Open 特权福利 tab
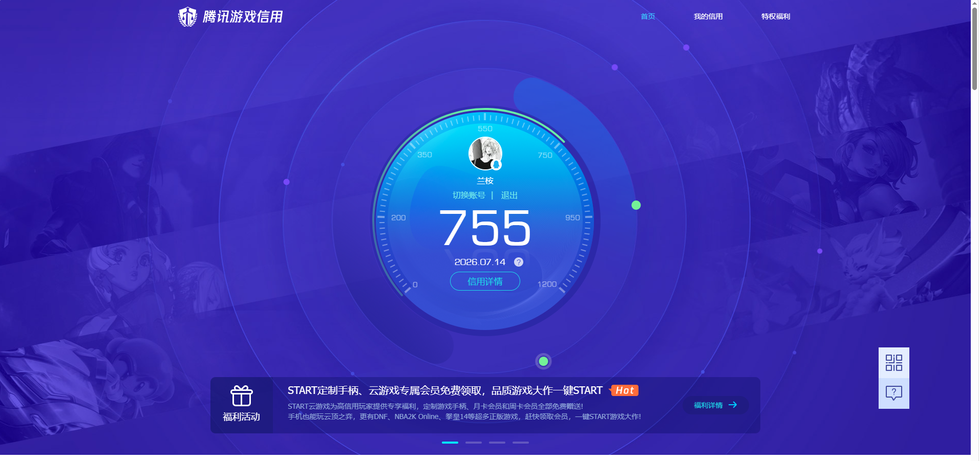 [x=775, y=16]
